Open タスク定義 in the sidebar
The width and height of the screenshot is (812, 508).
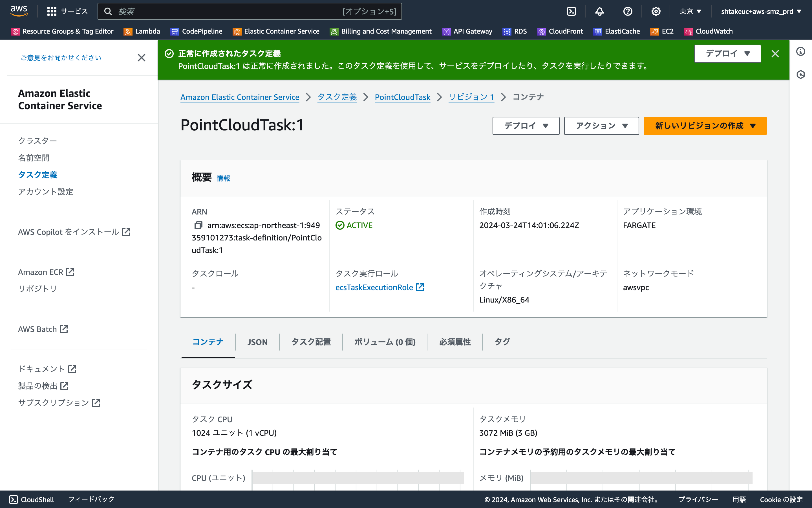(x=37, y=175)
